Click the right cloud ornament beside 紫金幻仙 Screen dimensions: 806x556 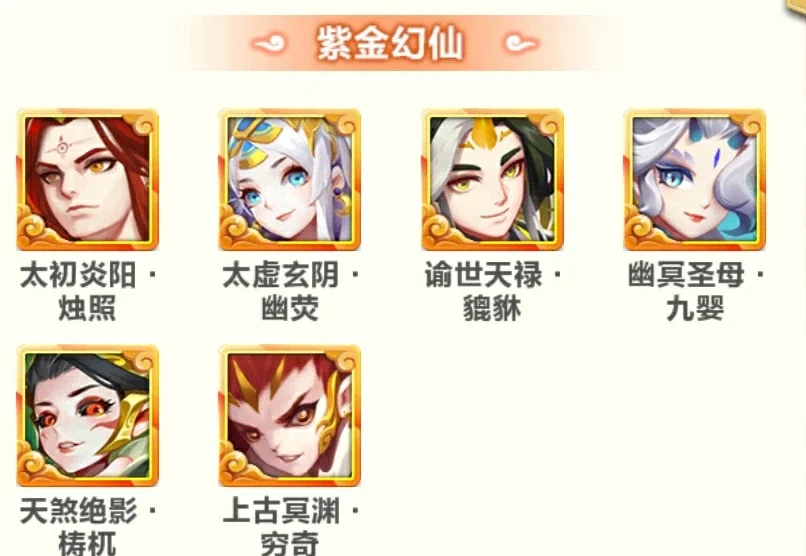tap(521, 44)
